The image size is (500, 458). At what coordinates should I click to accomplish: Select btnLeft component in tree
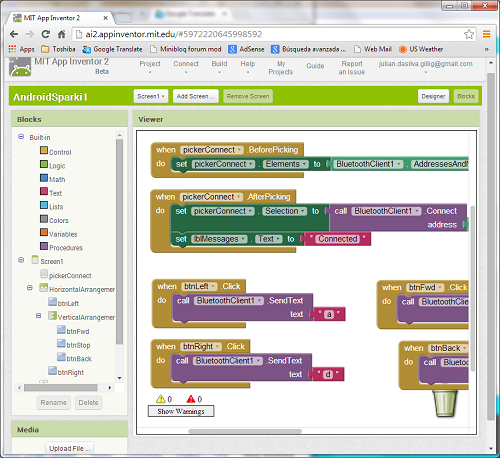64,303
